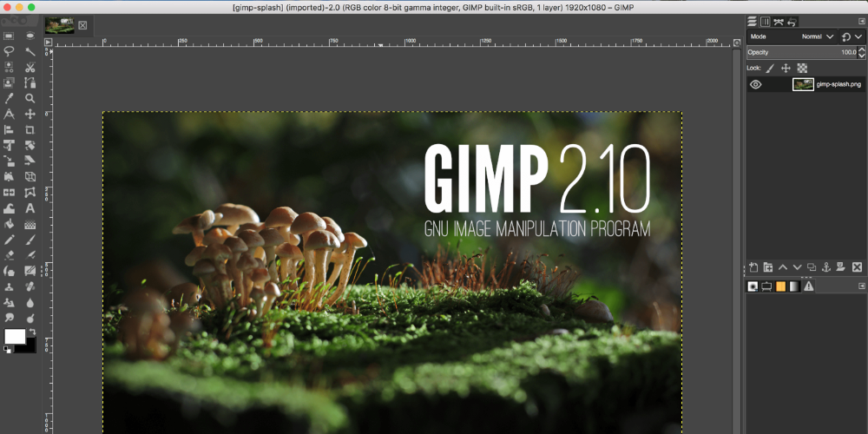Image resolution: width=868 pixels, height=434 pixels.
Task: Choose the Bucket Fill tool
Action: 9,224
